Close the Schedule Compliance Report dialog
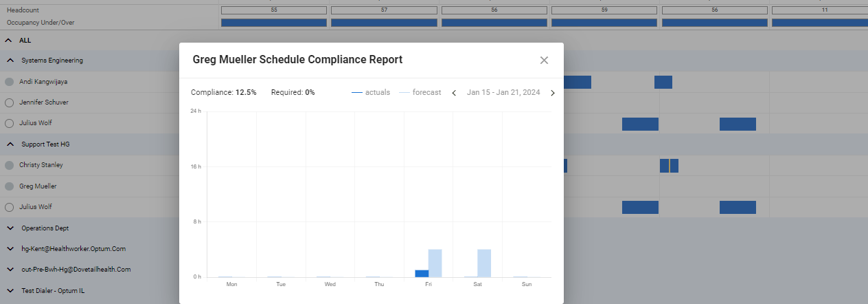The height and width of the screenshot is (304, 868). tap(544, 61)
